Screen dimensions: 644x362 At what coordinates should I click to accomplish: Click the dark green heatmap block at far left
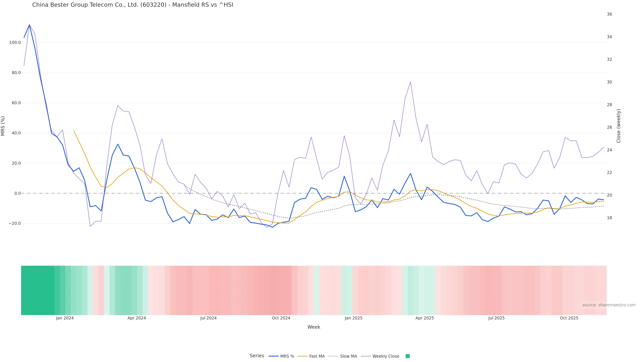click(38, 290)
